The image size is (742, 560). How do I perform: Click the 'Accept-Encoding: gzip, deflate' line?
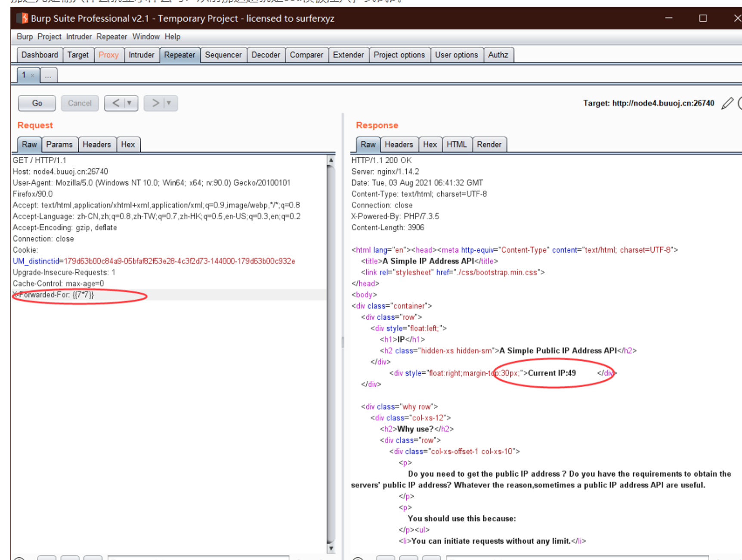65,228
